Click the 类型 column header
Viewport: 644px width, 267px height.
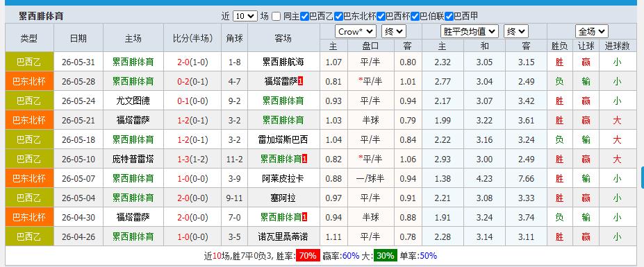tap(29, 38)
